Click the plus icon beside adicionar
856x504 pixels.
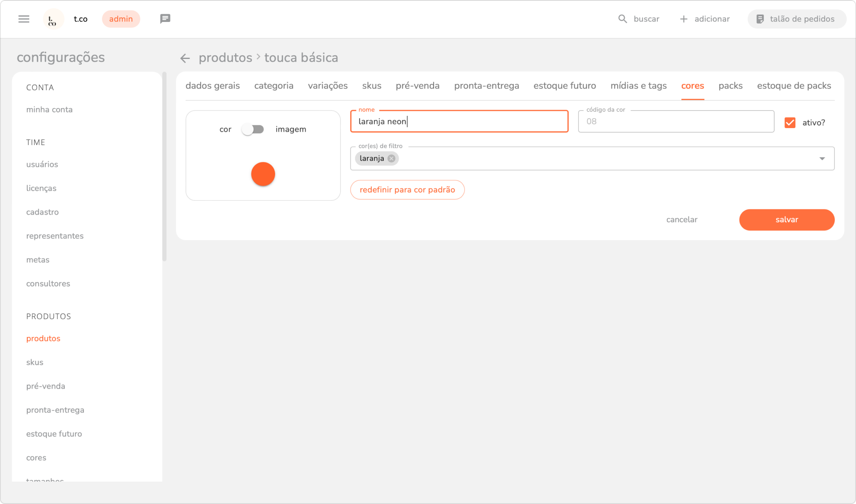[x=683, y=19]
